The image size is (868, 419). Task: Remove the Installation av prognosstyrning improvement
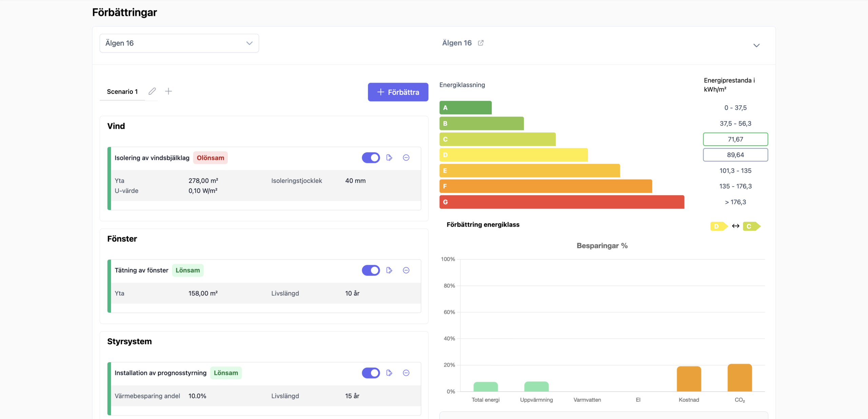pyautogui.click(x=406, y=373)
